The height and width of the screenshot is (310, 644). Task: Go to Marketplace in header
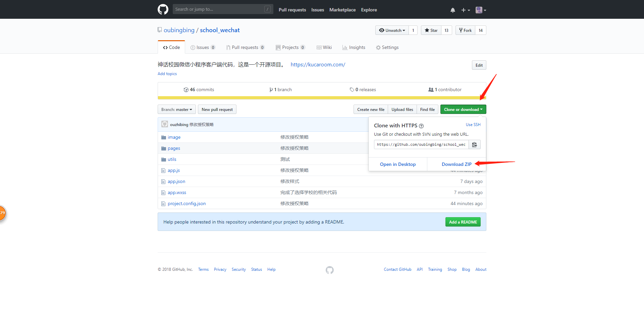342,10
